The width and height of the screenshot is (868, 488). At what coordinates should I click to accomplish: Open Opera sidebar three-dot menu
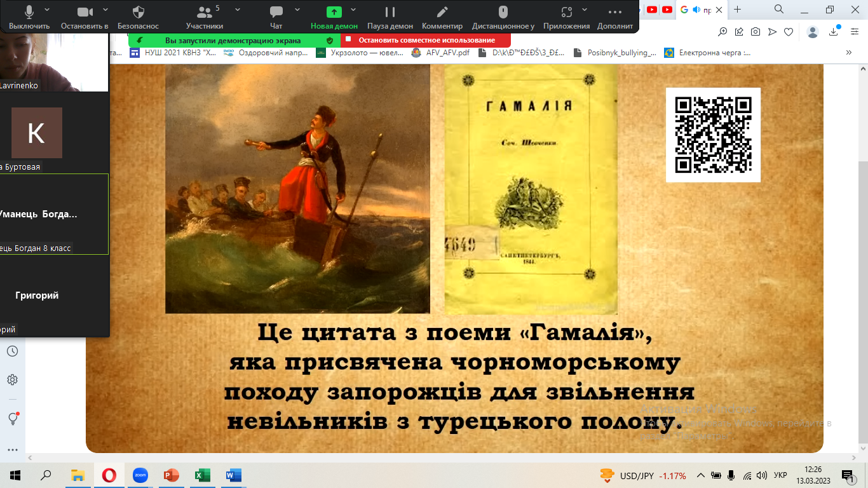(12, 449)
